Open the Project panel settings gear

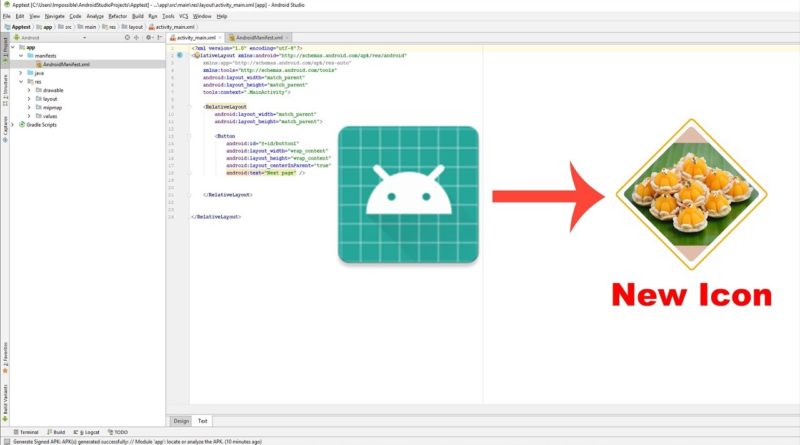coord(149,38)
